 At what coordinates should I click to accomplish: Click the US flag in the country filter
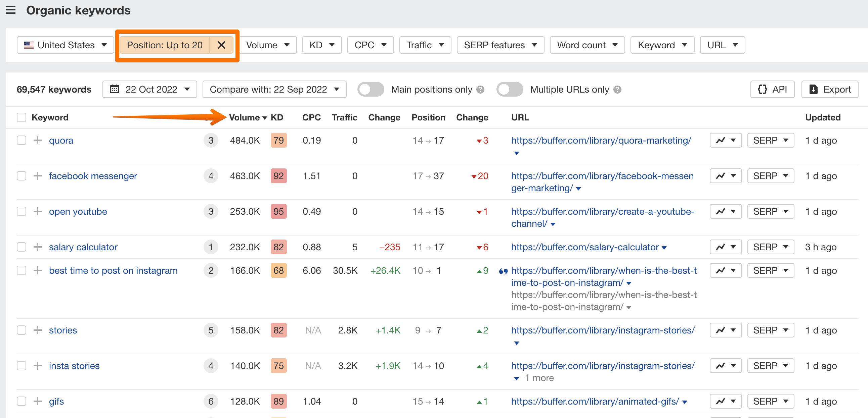[29, 45]
